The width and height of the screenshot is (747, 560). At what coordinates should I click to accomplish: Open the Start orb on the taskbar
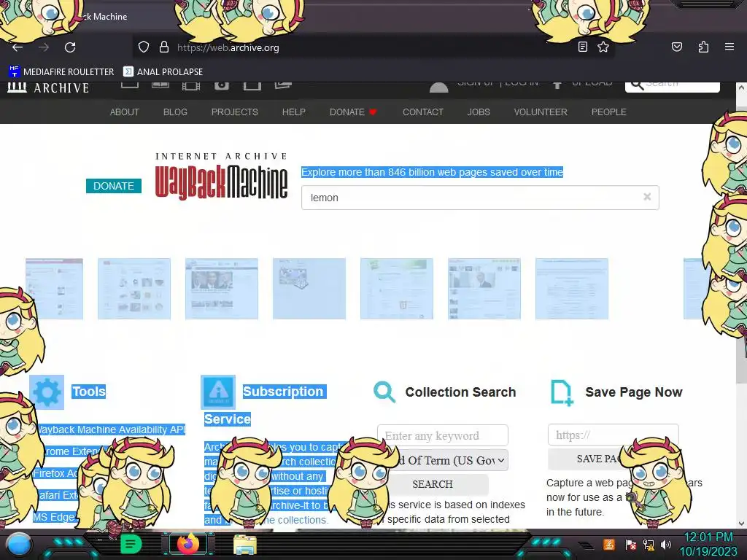[x=19, y=544]
